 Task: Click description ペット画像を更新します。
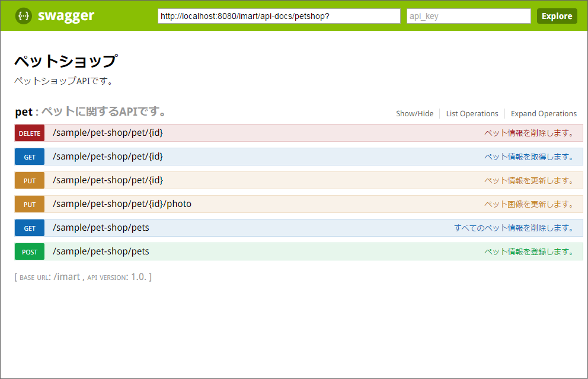pyautogui.click(x=529, y=204)
